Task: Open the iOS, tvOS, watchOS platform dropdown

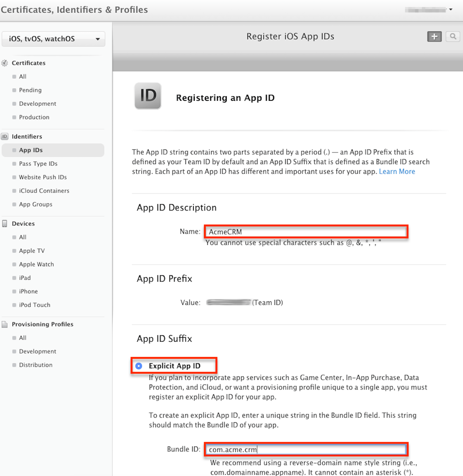Action: coord(53,39)
